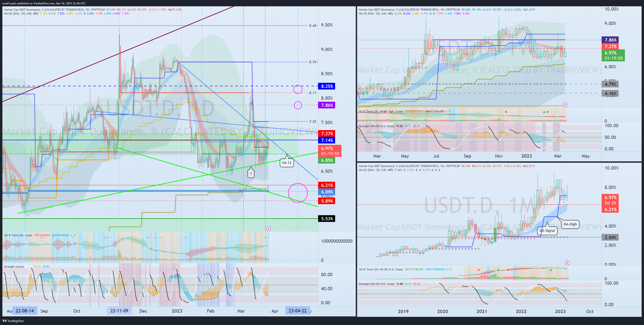Click the Strength legend on the 1M chart
This screenshot has height=325, width=644.
[389, 284]
